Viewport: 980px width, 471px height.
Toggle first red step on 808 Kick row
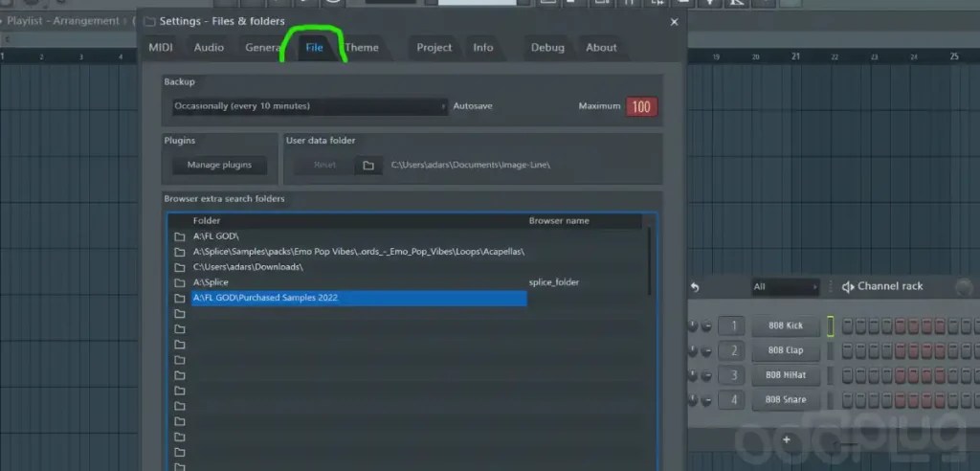[901, 325]
